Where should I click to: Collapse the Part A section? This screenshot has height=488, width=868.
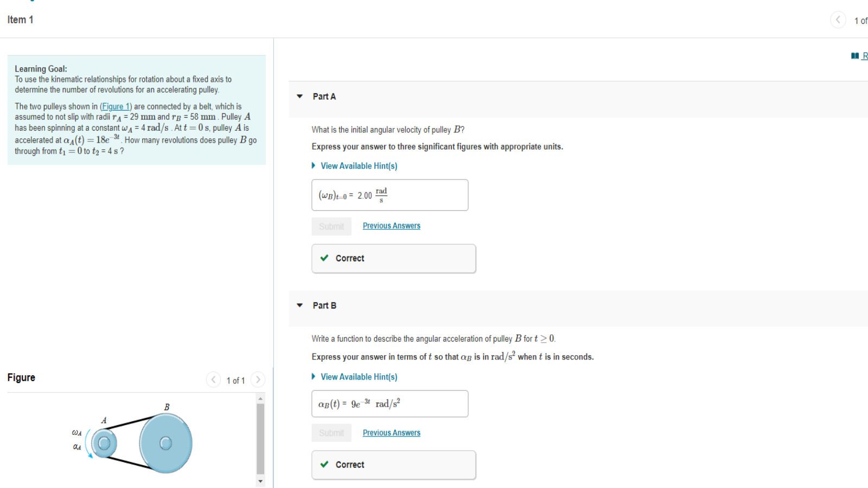[x=299, y=96]
